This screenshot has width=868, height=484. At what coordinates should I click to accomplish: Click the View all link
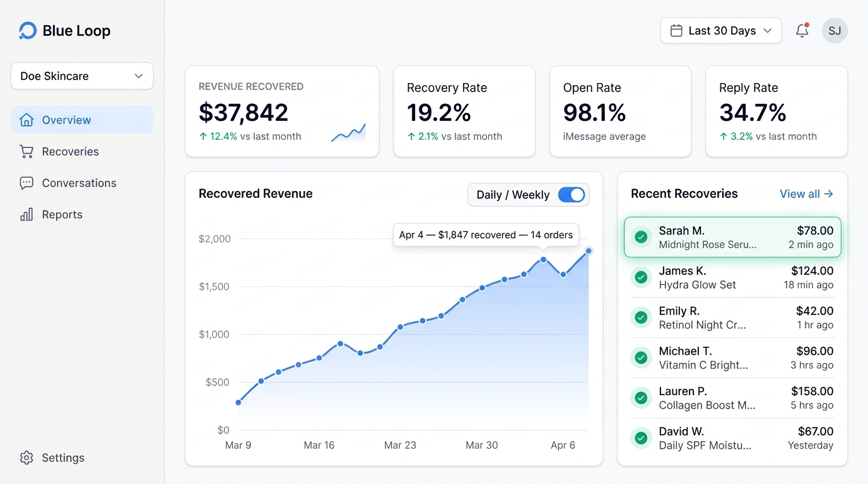point(806,193)
